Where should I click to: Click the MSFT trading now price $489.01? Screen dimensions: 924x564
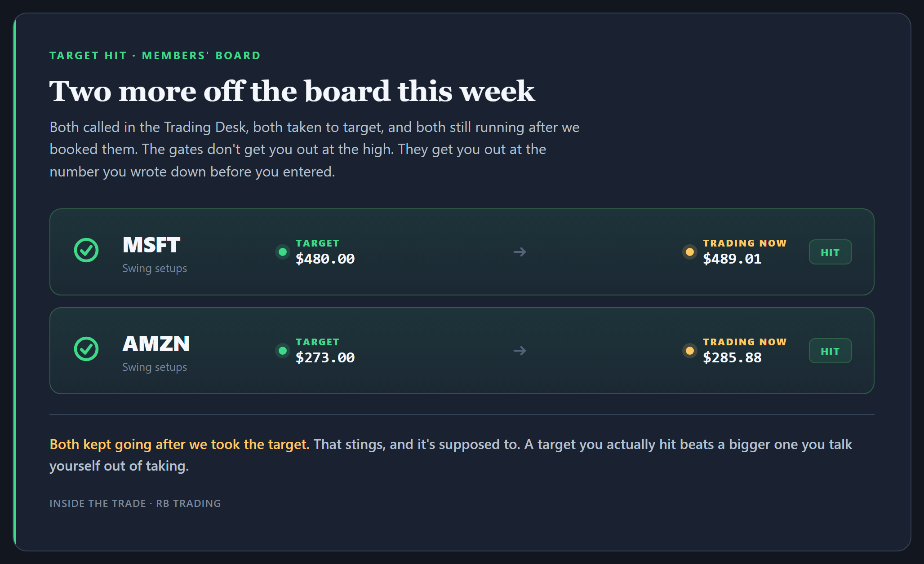[732, 259]
